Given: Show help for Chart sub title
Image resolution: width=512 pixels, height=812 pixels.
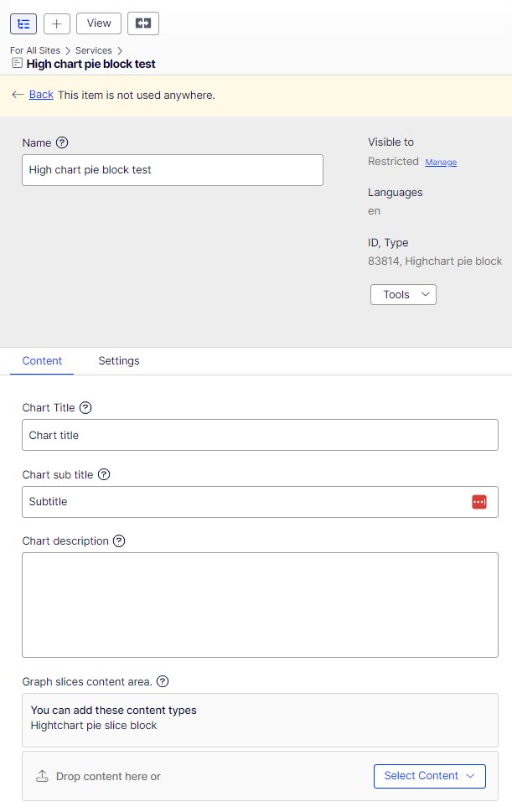Looking at the screenshot, I should (104, 474).
